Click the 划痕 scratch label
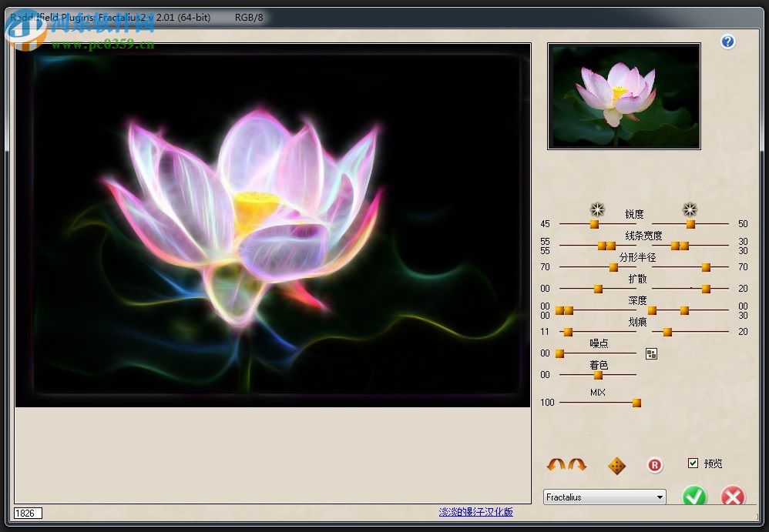Image resolution: width=769 pixels, height=532 pixels. pyautogui.click(x=637, y=322)
